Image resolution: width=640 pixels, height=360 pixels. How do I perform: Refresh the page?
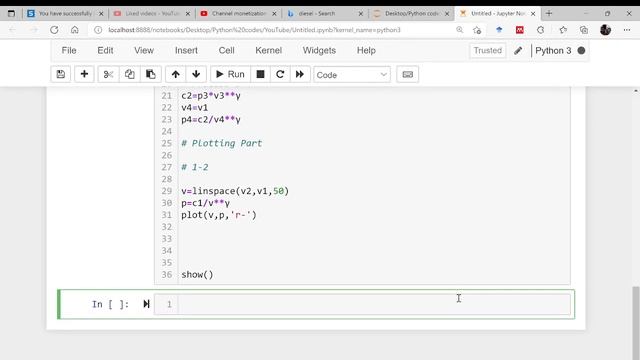[x=54, y=30]
